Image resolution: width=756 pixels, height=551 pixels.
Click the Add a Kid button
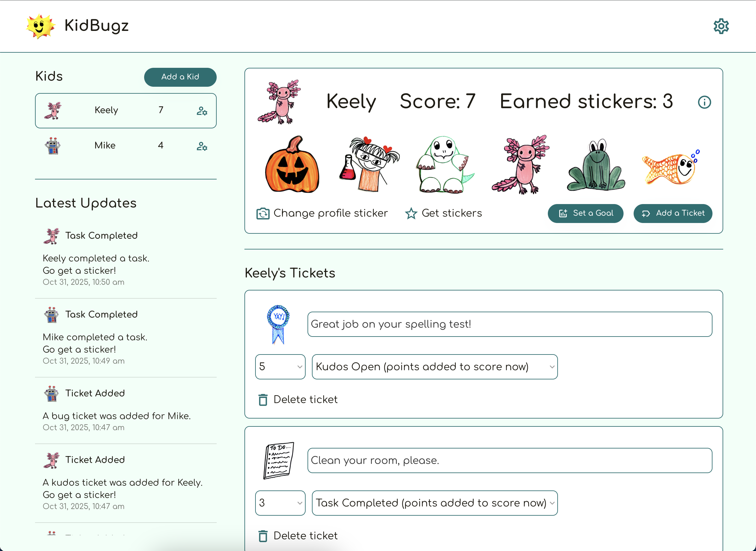180,77
